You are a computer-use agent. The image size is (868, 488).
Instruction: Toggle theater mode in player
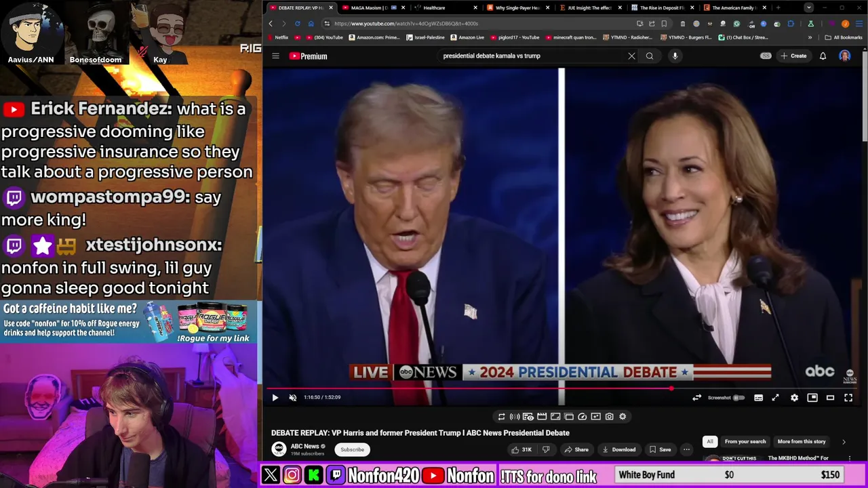point(830,398)
